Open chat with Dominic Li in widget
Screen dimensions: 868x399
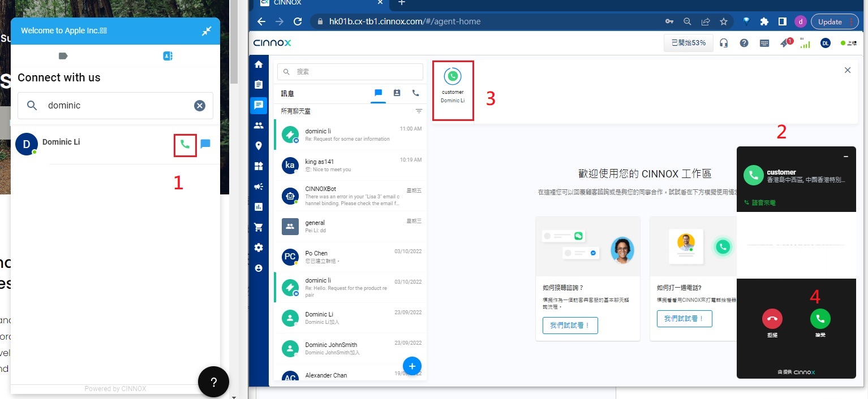tap(205, 144)
